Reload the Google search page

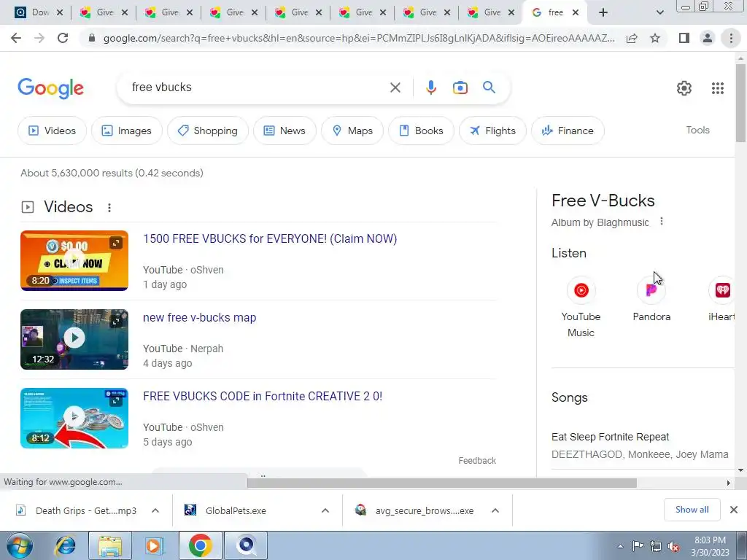63,38
